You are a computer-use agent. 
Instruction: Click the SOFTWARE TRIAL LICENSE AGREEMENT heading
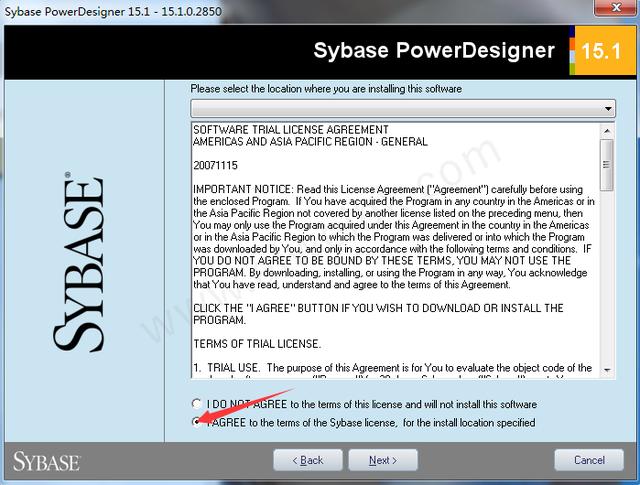(x=291, y=130)
